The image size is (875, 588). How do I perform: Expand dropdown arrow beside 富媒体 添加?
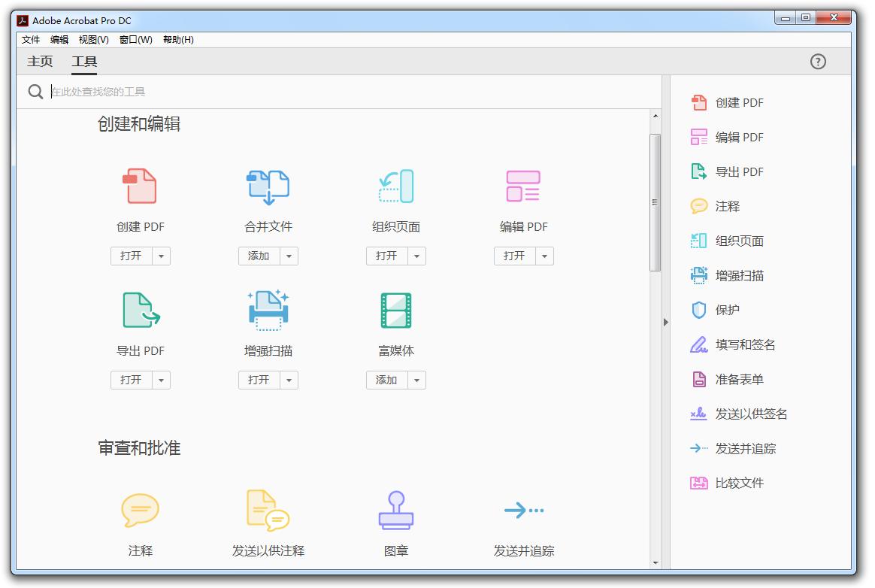417,380
